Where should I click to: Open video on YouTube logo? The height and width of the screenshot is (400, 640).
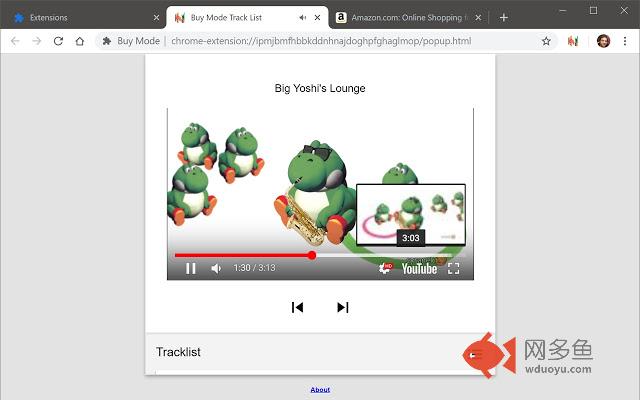[x=419, y=269]
